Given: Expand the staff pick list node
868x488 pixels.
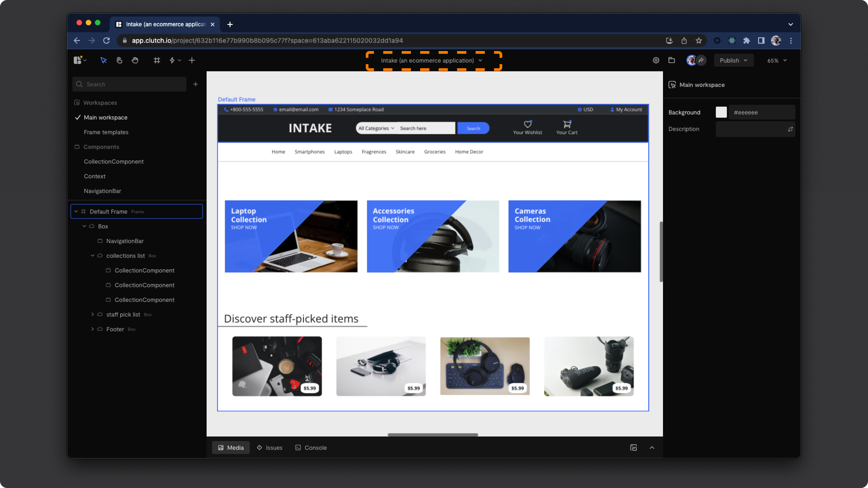Looking at the screenshot, I should 92,314.
